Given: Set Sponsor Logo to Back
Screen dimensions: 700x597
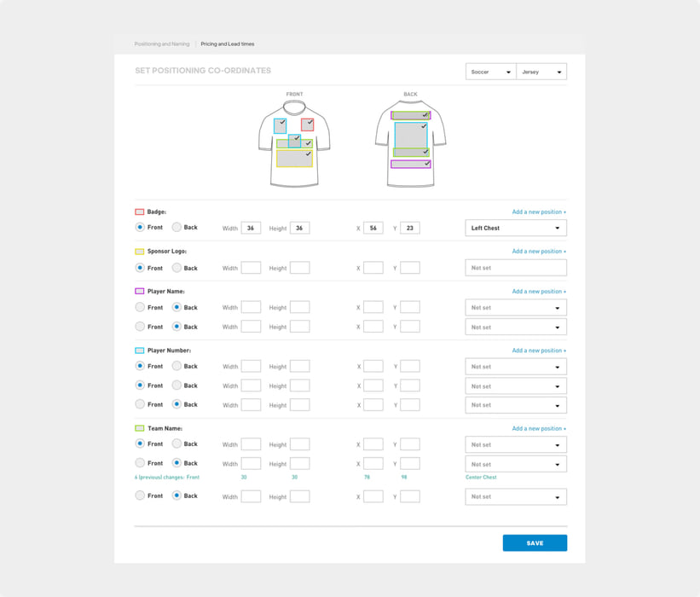Looking at the screenshot, I should pyautogui.click(x=176, y=268).
